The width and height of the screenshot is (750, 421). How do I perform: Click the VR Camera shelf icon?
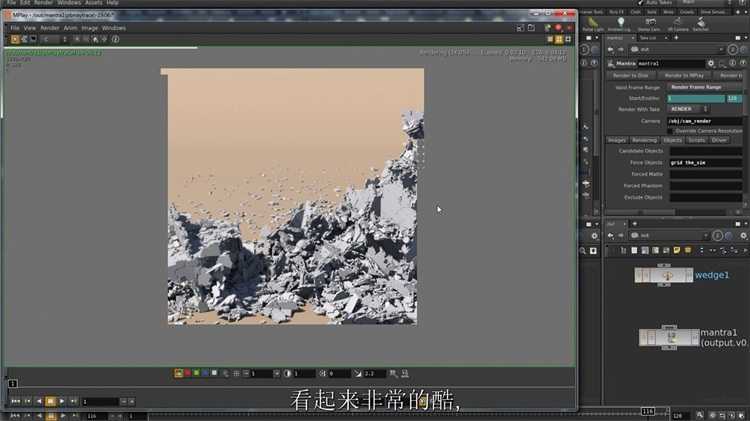(676, 23)
